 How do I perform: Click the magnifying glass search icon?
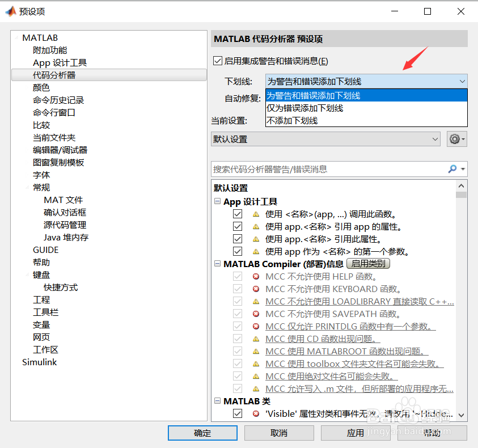[454, 169]
